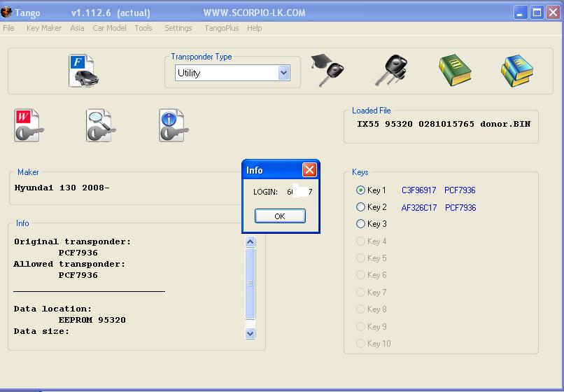The image size is (564, 392).
Task: Open the Car Model menu
Action: pyautogui.click(x=109, y=28)
